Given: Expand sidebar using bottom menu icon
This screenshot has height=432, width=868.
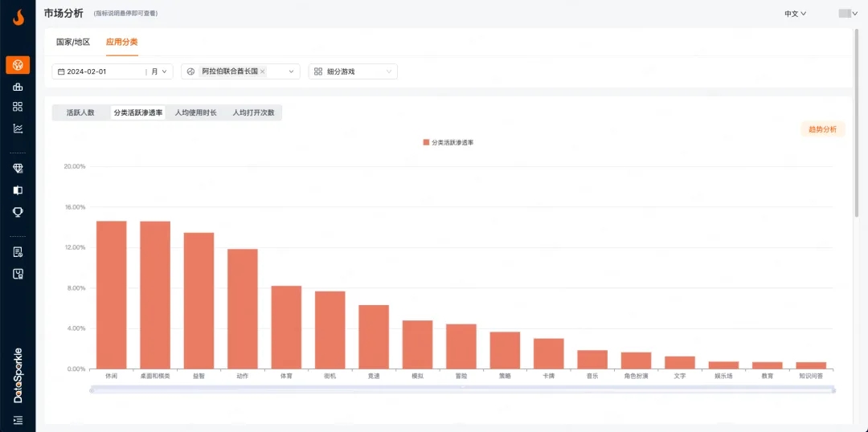Looking at the screenshot, I should tap(18, 420).
